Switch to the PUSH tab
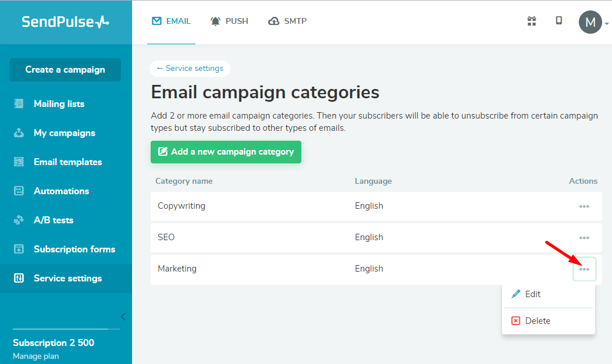The width and height of the screenshot is (612, 364). click(x=229, y=21)
